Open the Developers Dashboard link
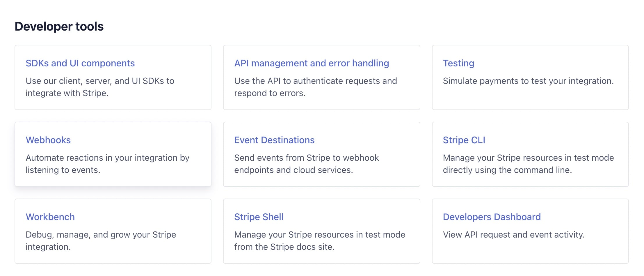 (492, 217)
